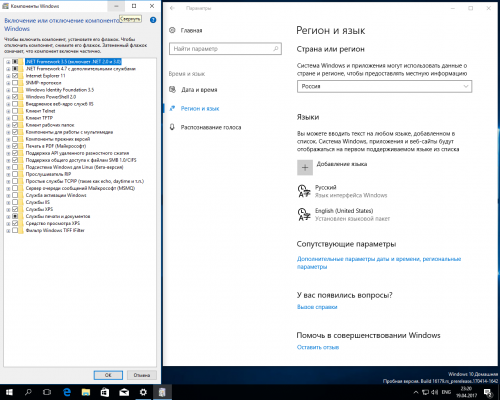This screenshot has width=500, height=400.
Task: Uncheck the Internet Explorer 11 checkbox
Action: [15, 76]
